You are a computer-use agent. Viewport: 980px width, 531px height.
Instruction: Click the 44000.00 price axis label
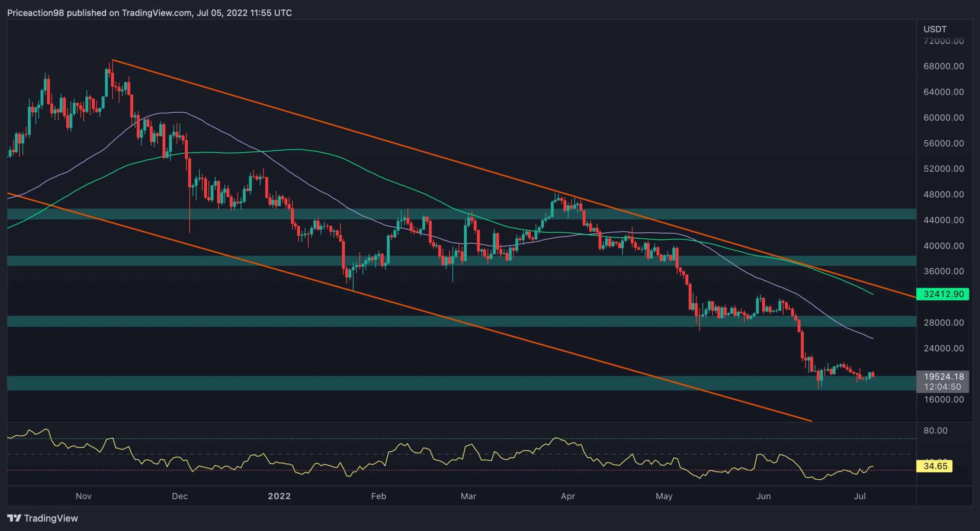pos(944,220)
